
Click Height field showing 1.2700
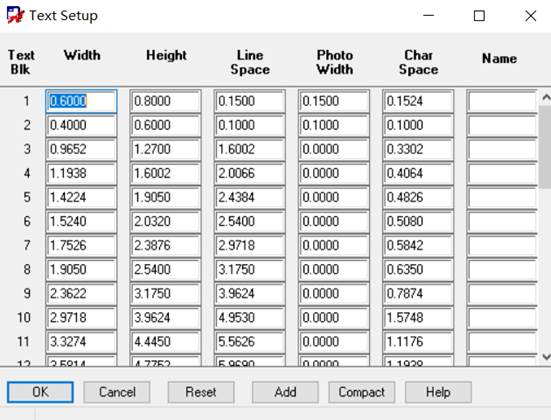click(x=166, y=149)
